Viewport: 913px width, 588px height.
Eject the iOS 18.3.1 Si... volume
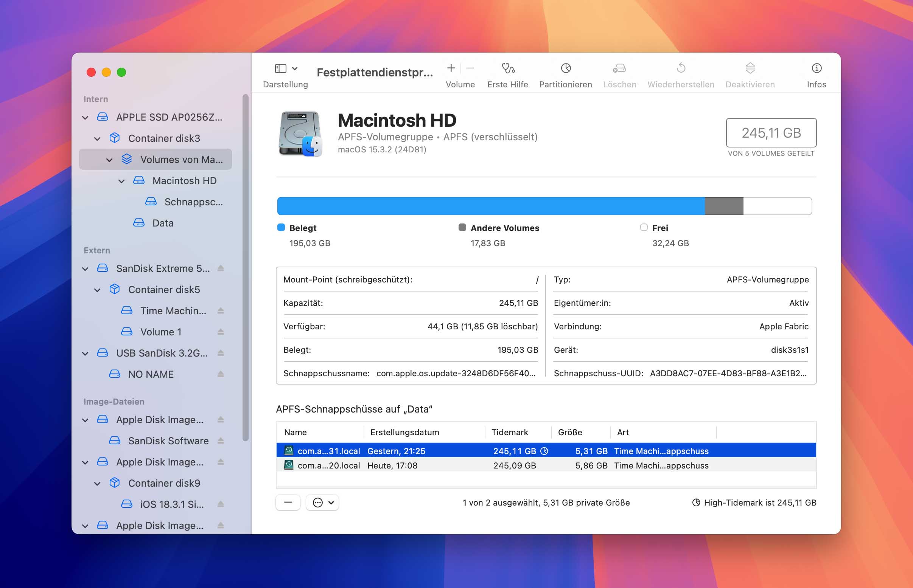[221, 504]
